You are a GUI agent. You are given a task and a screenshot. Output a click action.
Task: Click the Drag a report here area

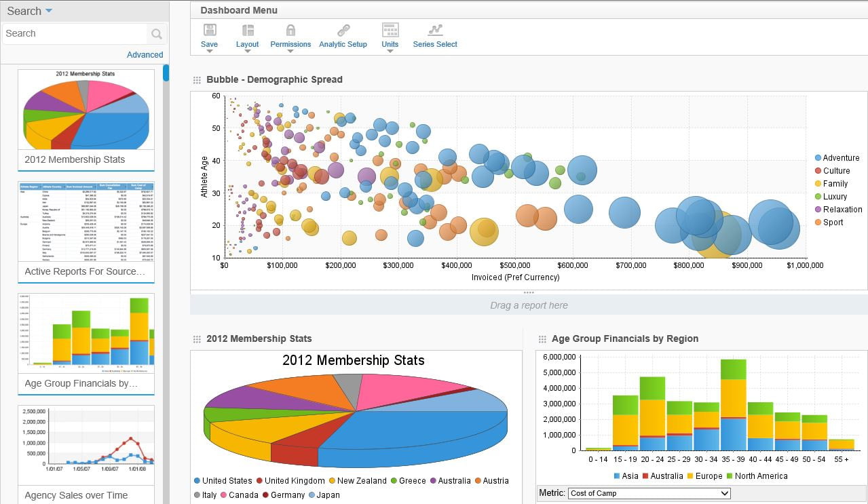pos(529,305)
